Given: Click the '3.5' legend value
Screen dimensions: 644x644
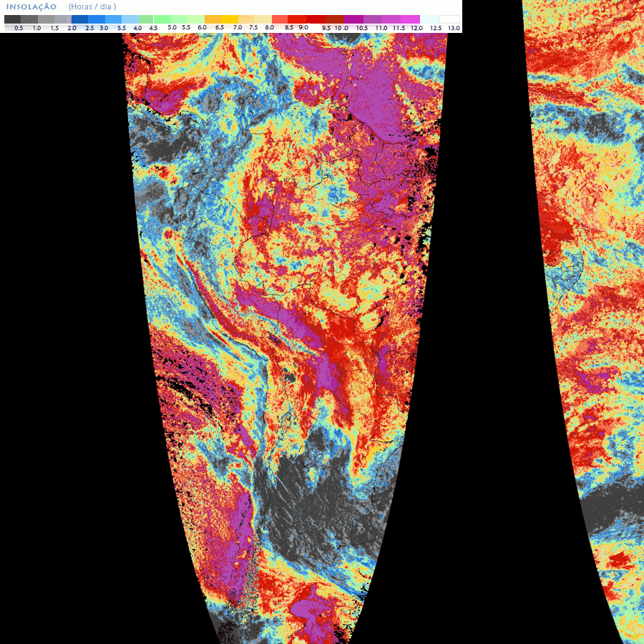Looking at the screenshot, I should 122,28.
